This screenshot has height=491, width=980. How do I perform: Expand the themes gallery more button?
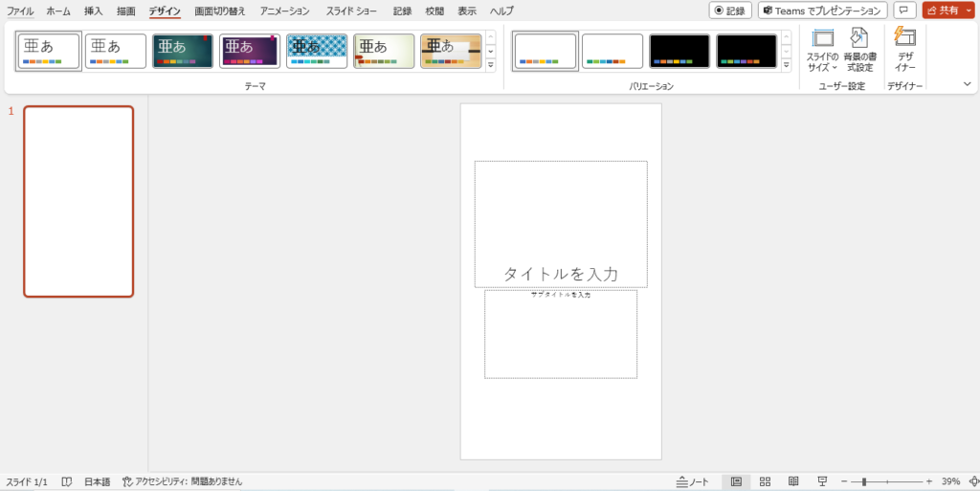(491, 64)
